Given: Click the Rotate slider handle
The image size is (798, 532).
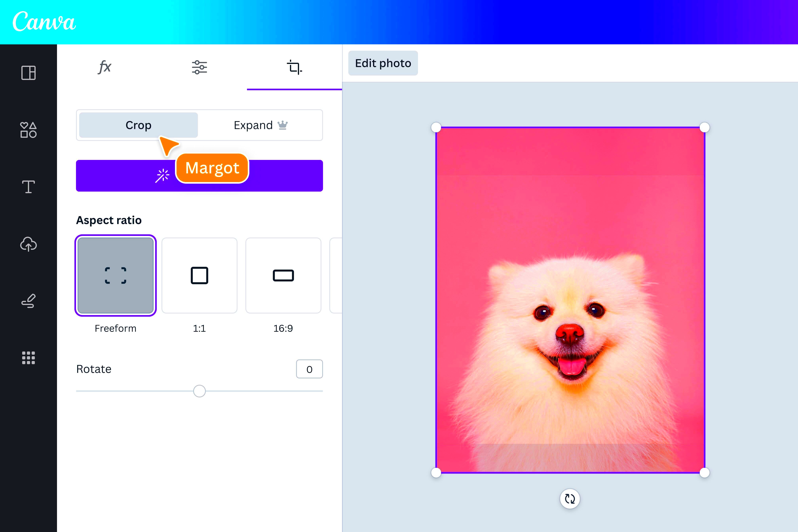Looking at the screenshot, I should coord(199,391).
